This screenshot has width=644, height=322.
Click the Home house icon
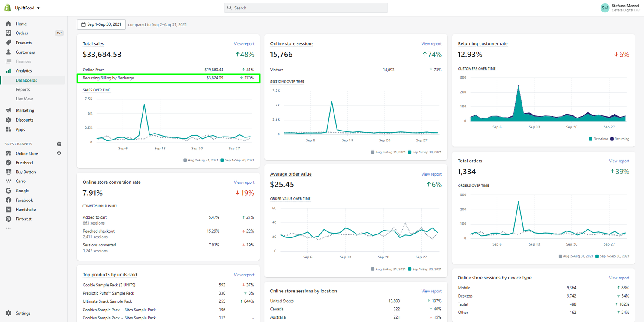9,24
